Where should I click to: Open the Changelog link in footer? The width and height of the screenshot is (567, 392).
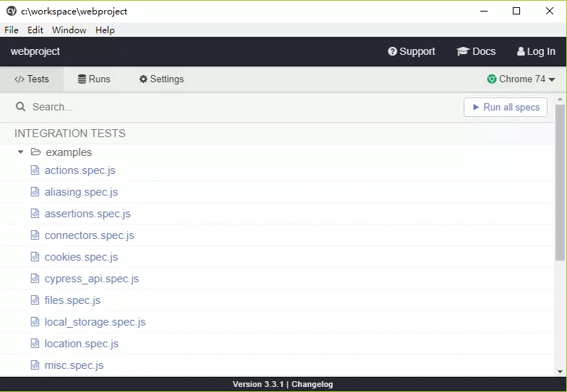click(312, 384)
